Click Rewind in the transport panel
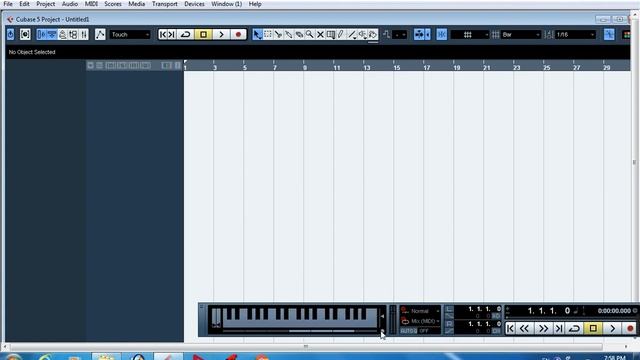Image resolution: width=640 pixels, height=360 pixels. click(525, 328)
